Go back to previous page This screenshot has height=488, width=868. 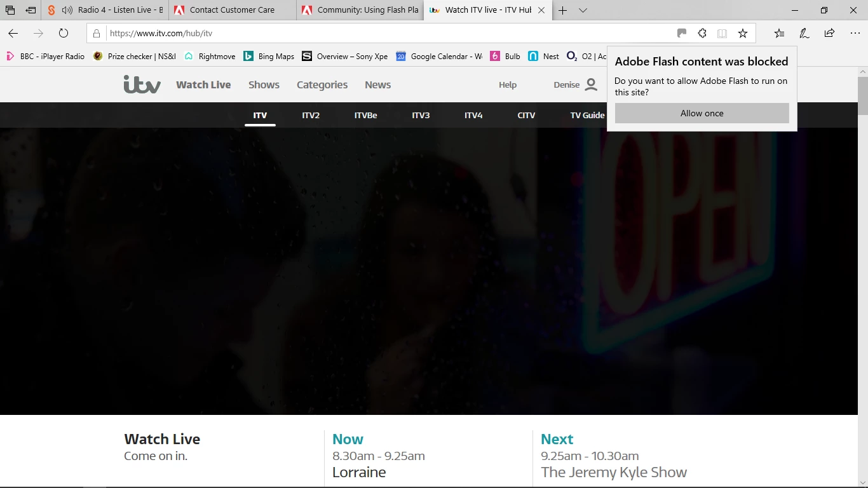tap(13, 33)
